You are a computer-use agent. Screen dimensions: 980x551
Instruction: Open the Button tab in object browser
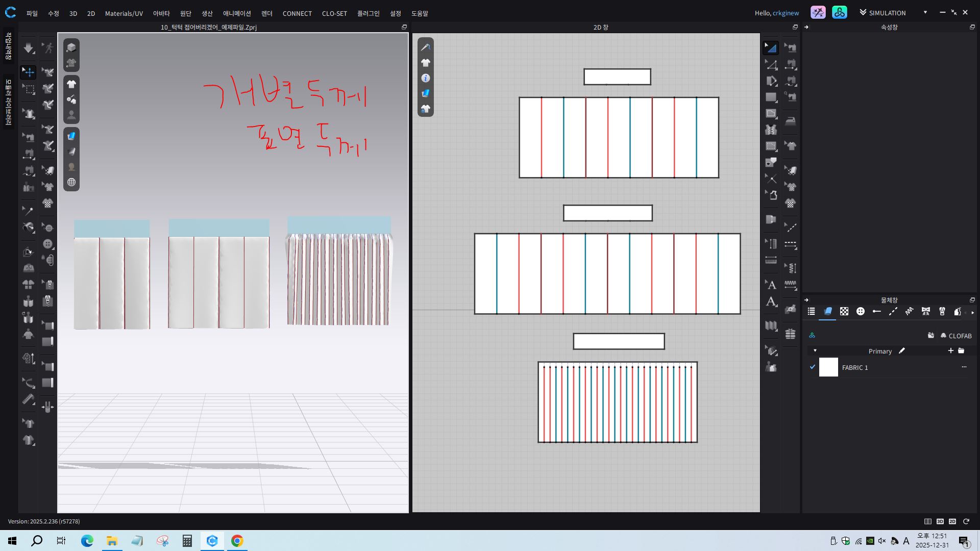[x=861, y=312]
